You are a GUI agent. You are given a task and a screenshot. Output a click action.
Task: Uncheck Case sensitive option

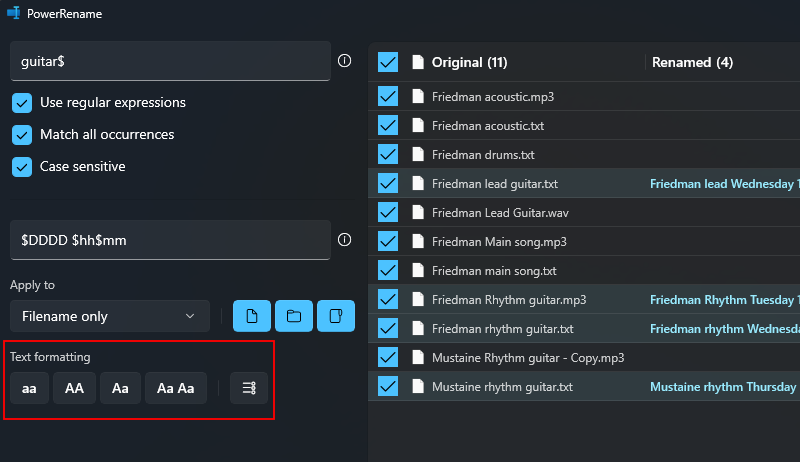click(x=22, y=167)
